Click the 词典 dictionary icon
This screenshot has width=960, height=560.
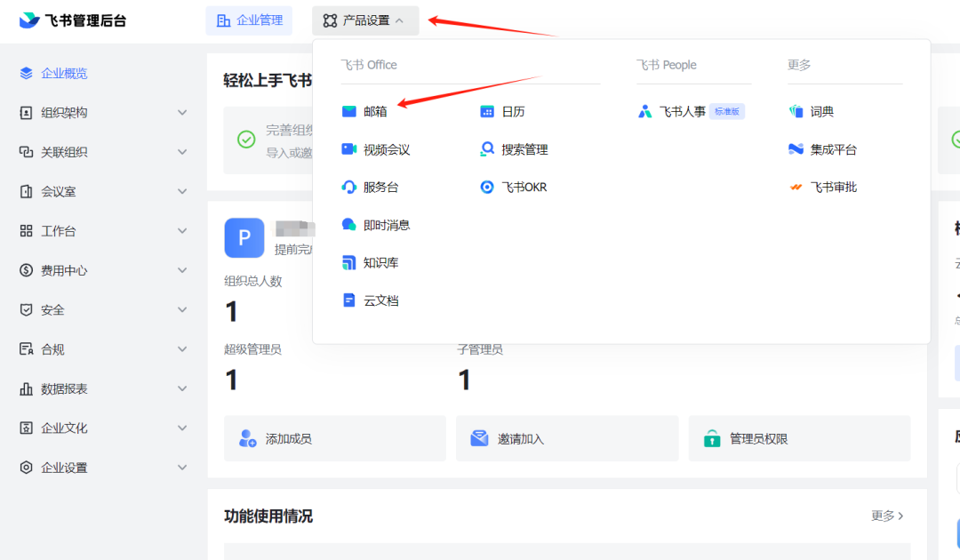coord(796,112)
